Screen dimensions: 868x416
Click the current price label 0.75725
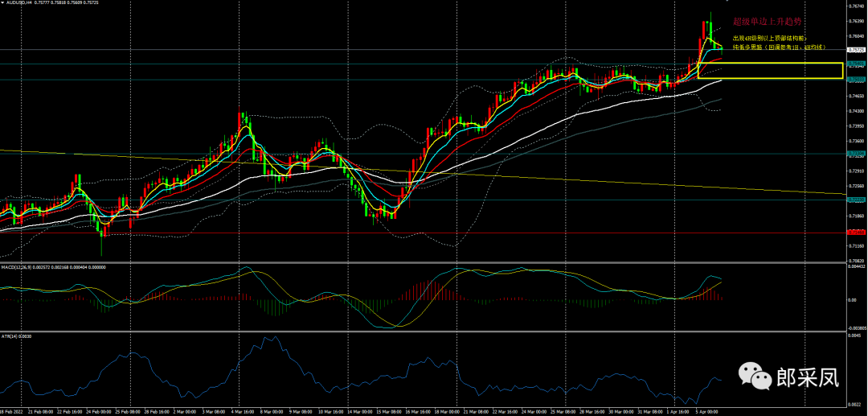coord(856,50)
